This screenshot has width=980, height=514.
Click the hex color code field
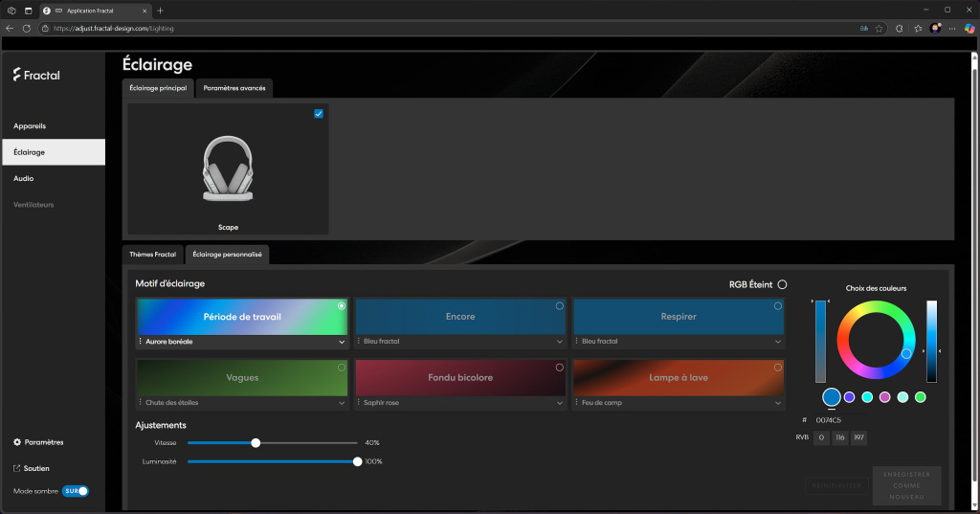coord(829,420)
